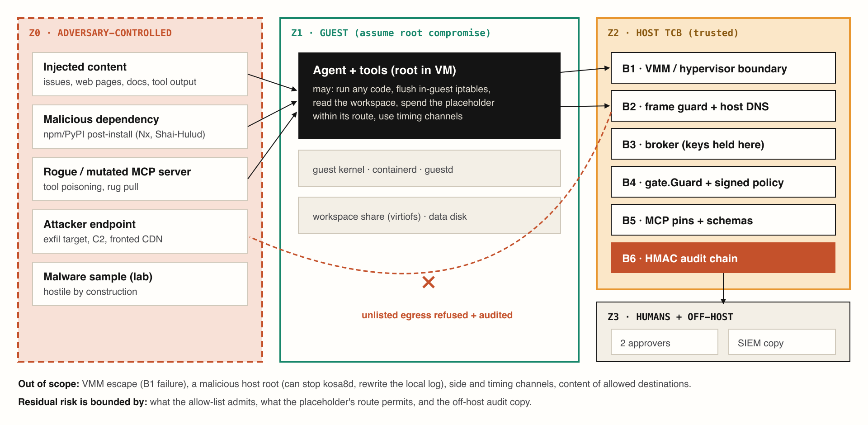
Task: Click the 'tool poisoning, rug pull' subtitle
Action: [91, 187]
